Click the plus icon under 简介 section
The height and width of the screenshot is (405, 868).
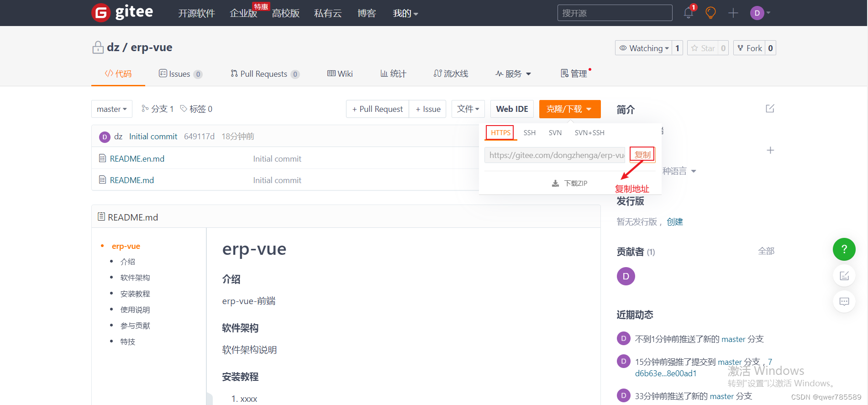[770, 150]
